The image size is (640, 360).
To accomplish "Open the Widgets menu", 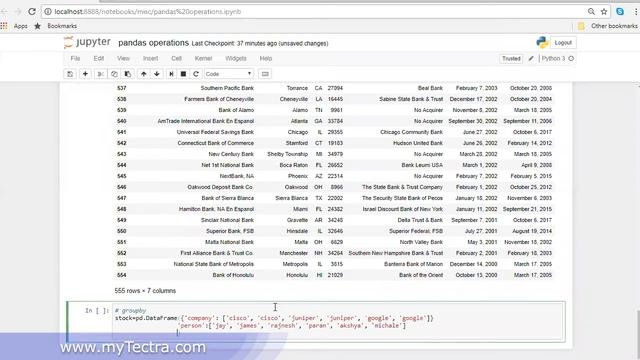I will [x=236, y=58].
